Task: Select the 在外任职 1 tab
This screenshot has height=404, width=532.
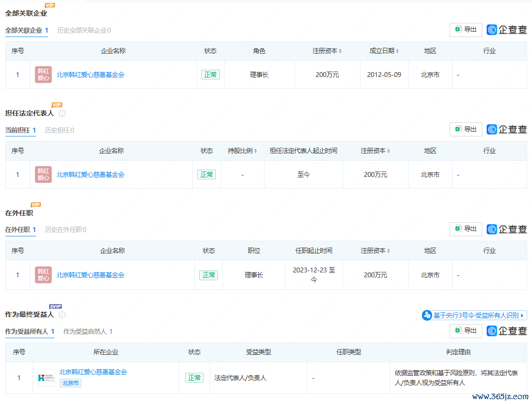Action: pos(20,230)
